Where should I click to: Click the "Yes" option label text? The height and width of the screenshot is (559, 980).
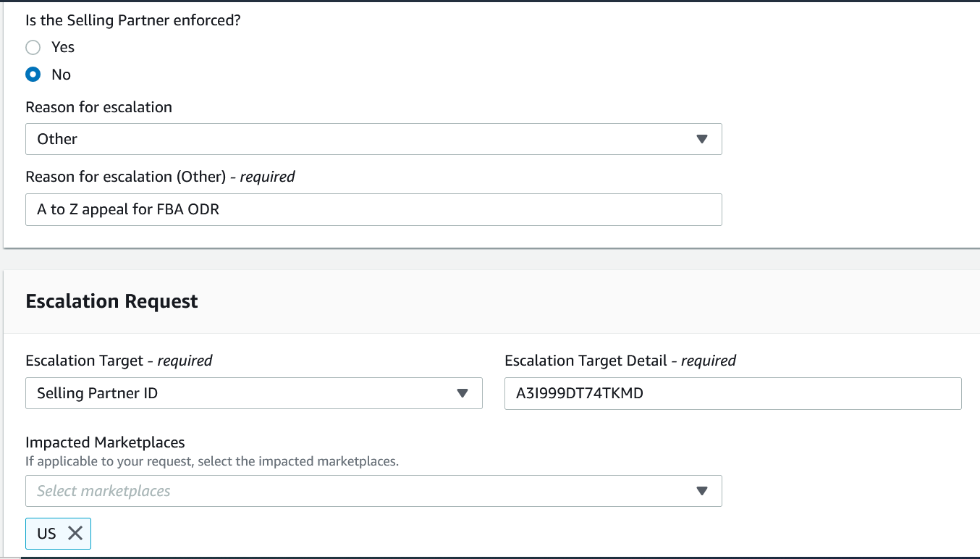pyautogui.click(x=63, y=47)
